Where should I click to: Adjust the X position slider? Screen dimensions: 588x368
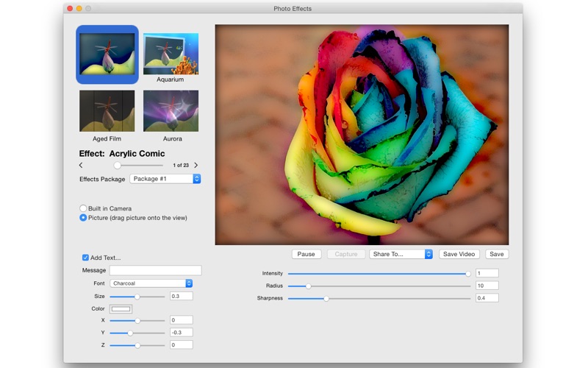pos(137,321)
